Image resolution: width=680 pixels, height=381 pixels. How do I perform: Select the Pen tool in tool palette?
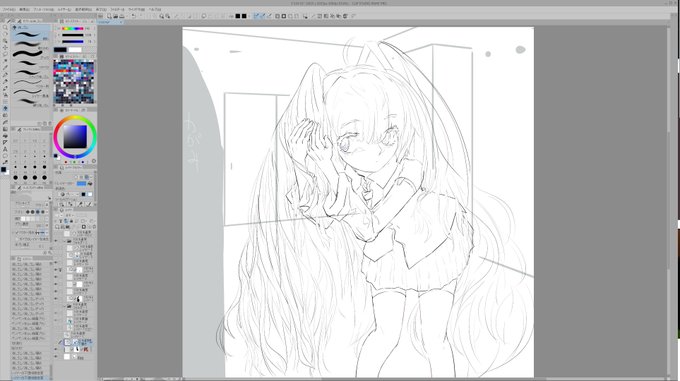point(5,75)
